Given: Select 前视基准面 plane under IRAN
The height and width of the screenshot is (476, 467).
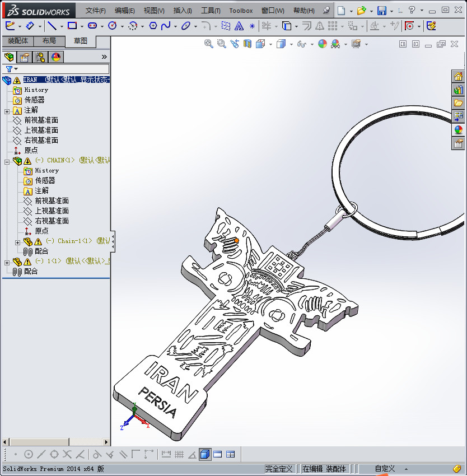Looking at the screenshot, I should click(41, 120).
